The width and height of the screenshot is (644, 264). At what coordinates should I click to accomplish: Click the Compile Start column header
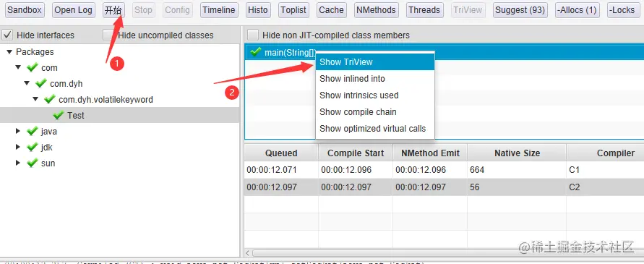point(356,153)
